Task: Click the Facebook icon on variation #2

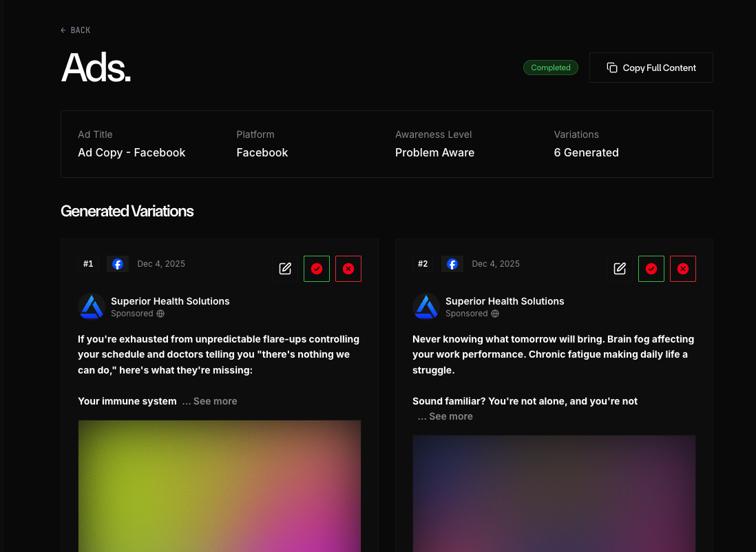Action: tap(452, 264)
